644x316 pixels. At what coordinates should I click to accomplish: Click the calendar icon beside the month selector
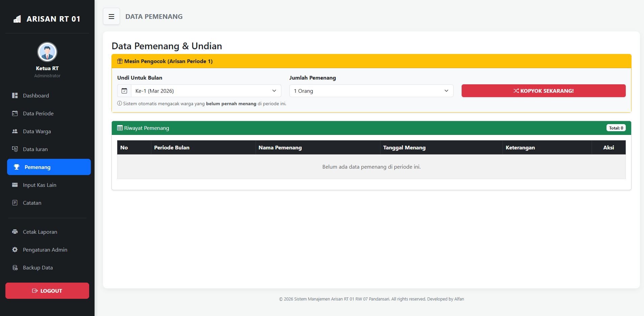point(124,91)
